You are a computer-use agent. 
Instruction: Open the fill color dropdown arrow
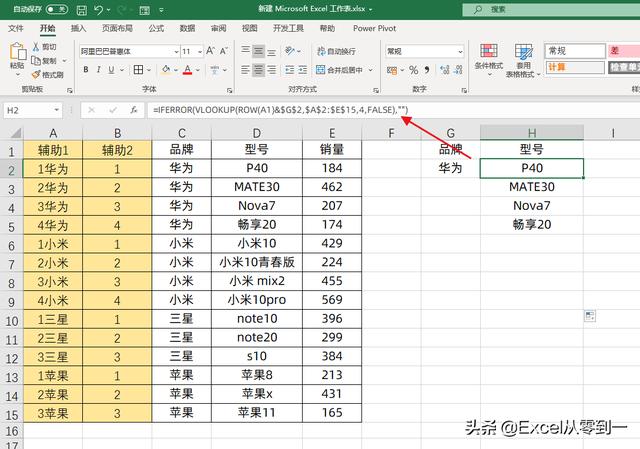coord(176,70)
